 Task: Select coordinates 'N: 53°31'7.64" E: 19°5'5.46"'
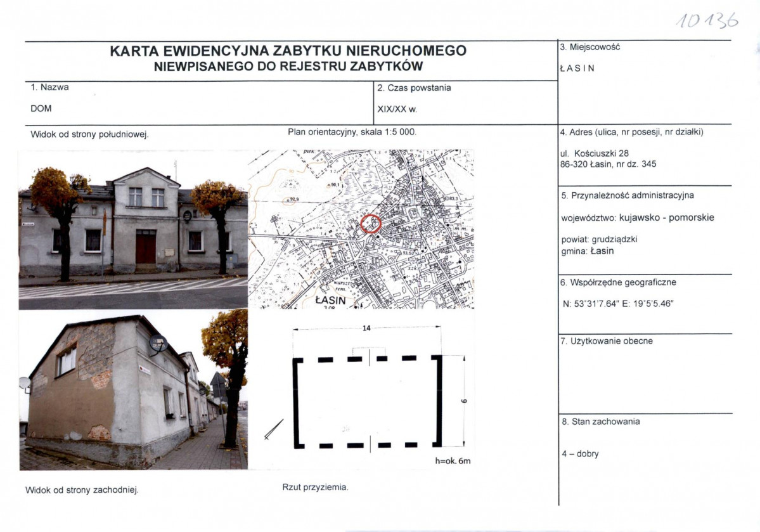pos(619,304)
